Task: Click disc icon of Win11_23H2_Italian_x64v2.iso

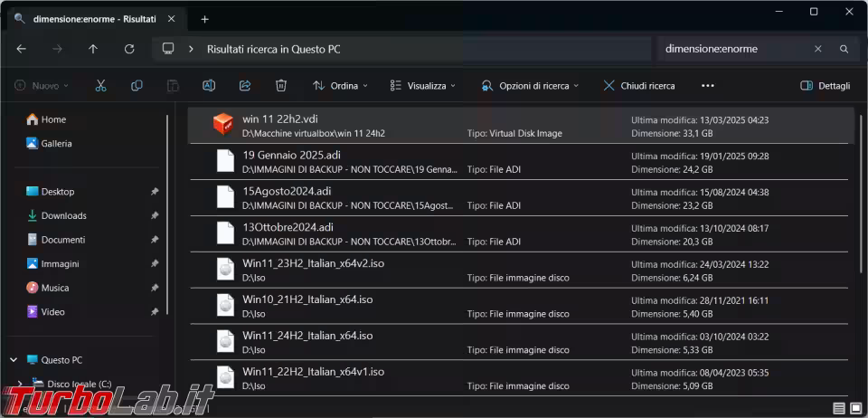Action: pyautogui.click(x=225, y=270)
